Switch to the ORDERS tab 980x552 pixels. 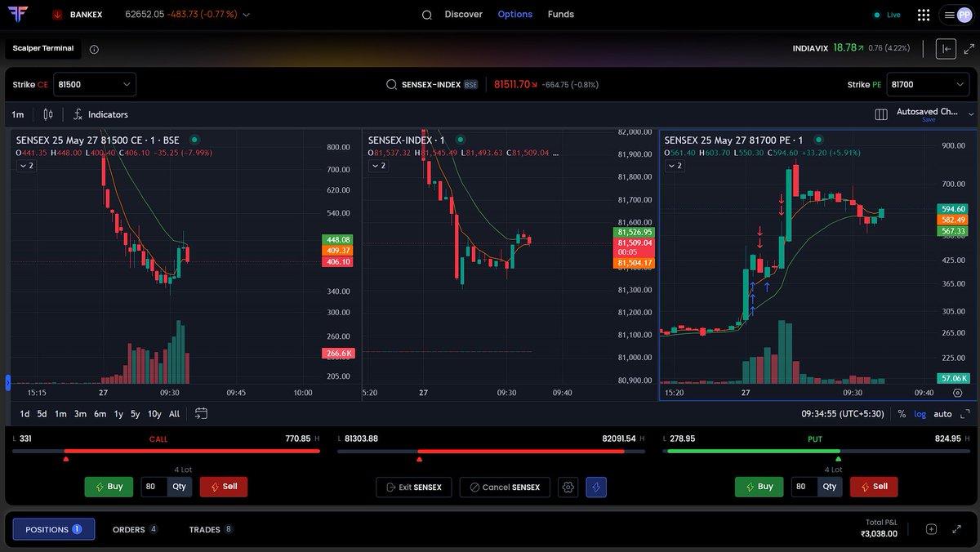tap(136, 529)
